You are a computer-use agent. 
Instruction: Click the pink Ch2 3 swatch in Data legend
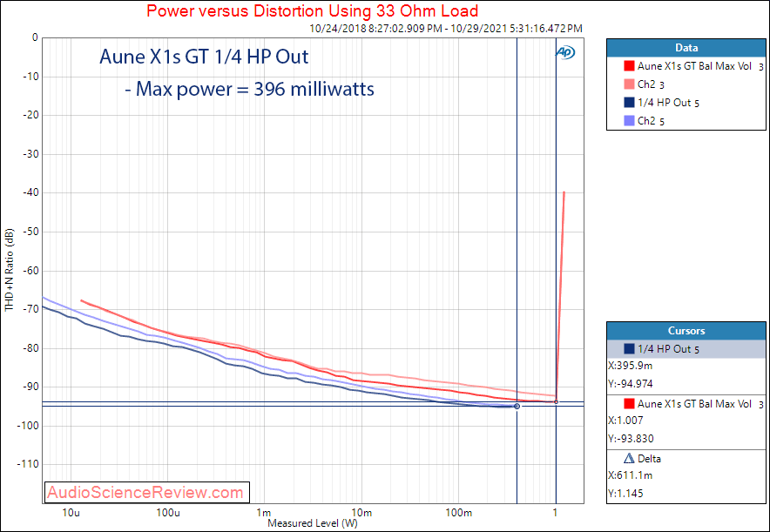point(629,84)
